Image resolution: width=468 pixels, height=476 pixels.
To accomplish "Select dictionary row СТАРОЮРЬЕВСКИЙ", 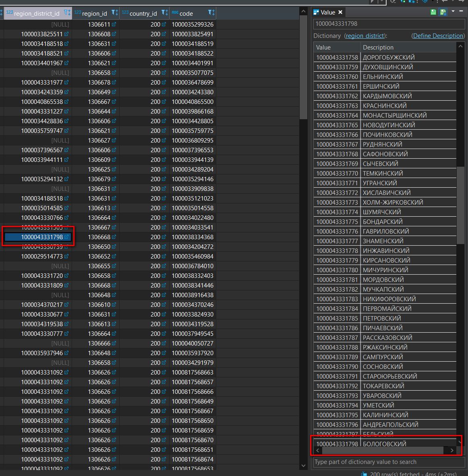I will point(385,376).
